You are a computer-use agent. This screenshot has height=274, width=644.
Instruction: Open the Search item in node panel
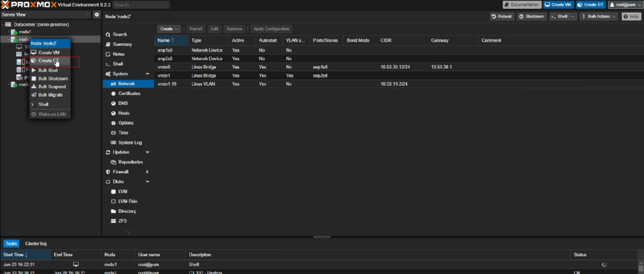coord(119,35)
